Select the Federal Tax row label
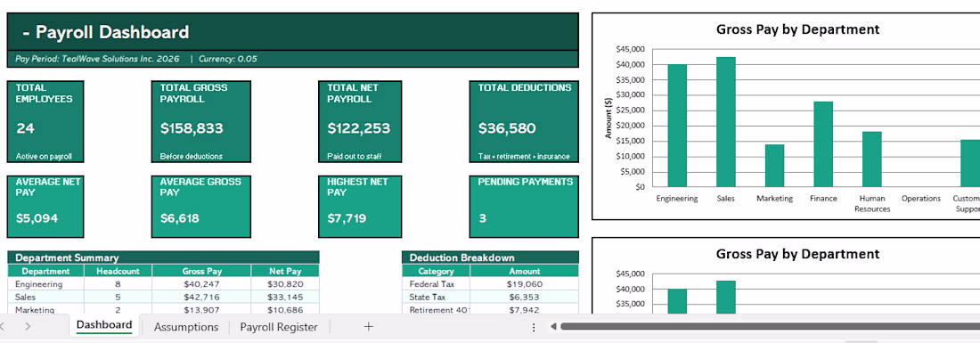980x343 pixels. (436, 283)
